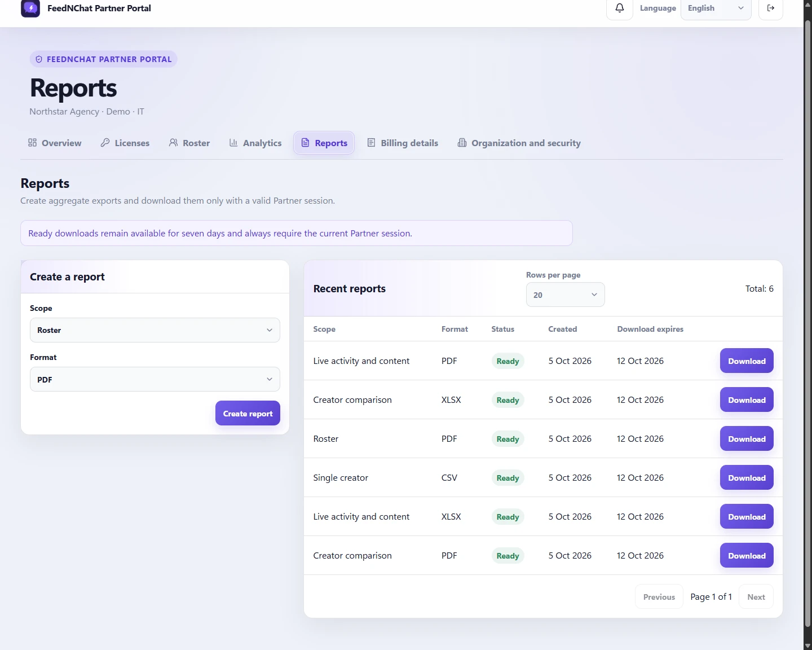The image size is (812, 650).
Task: Go to the Licenses tab
Action: click(x=125, y=143)
